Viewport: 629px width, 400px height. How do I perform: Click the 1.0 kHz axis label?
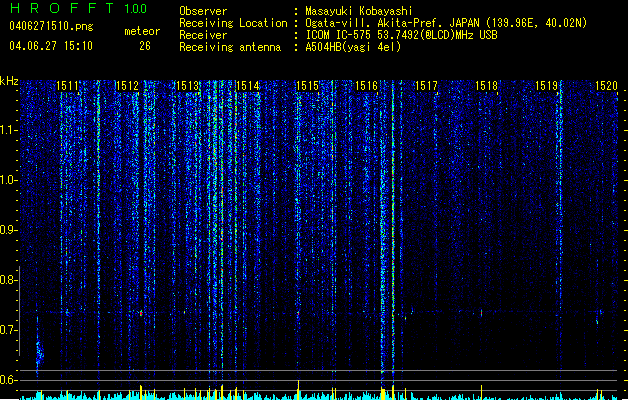[x=8, y=180]
